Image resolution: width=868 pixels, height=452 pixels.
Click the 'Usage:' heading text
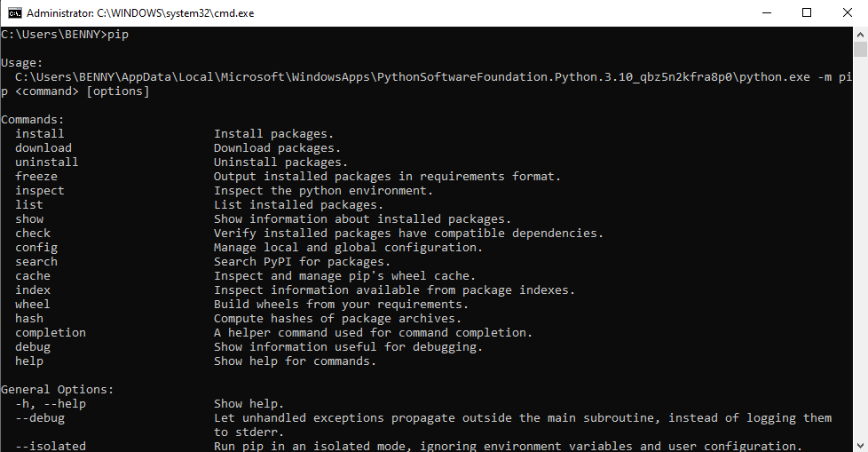(21, 63)
